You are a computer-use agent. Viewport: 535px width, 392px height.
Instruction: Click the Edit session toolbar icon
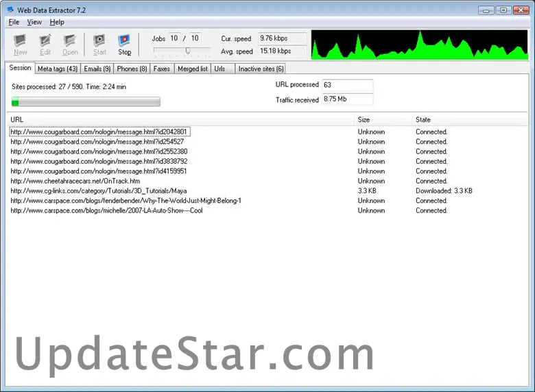(x=45, y=45)
